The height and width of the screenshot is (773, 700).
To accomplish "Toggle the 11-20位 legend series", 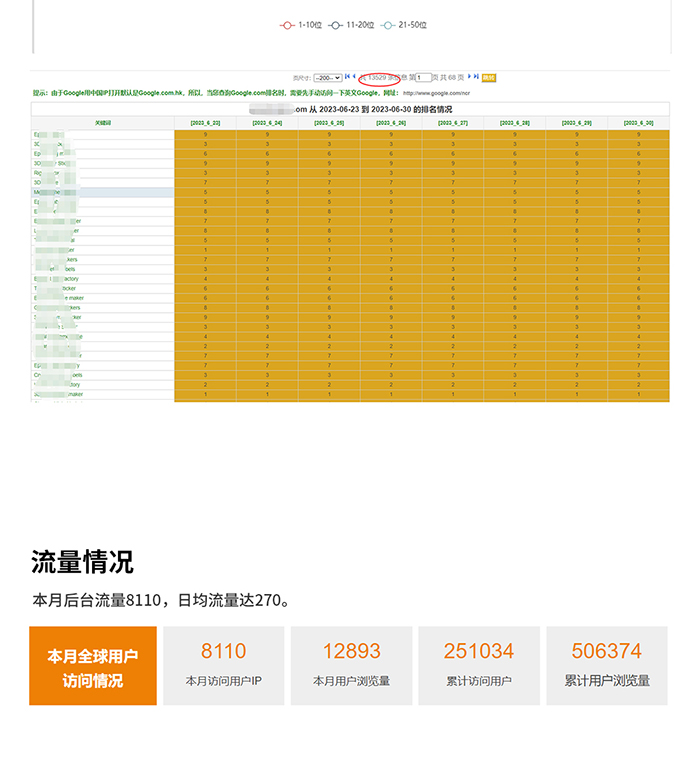I will (x=351, y=25).
